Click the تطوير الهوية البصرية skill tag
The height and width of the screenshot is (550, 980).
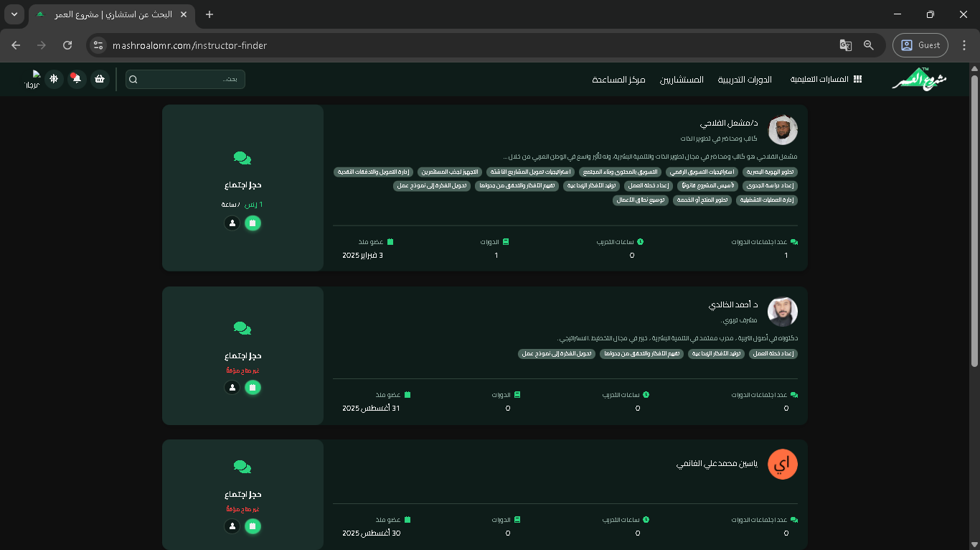(x=769, y=172)
